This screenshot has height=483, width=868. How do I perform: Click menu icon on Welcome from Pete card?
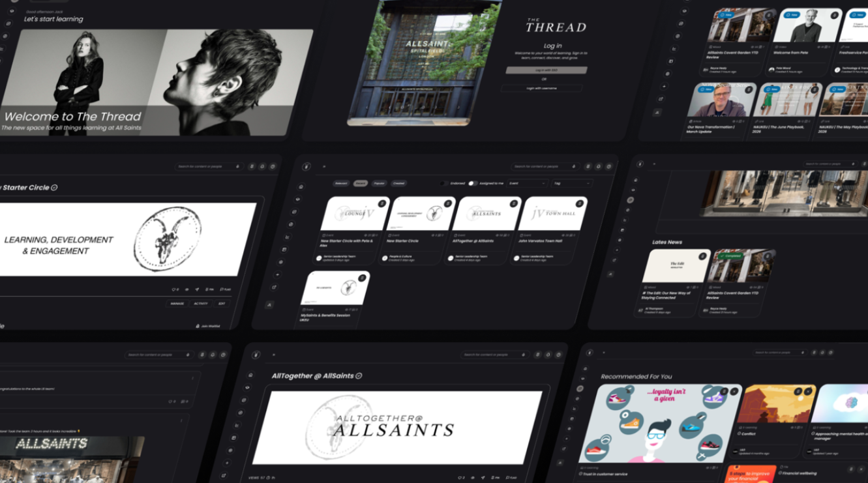point(835,15)
